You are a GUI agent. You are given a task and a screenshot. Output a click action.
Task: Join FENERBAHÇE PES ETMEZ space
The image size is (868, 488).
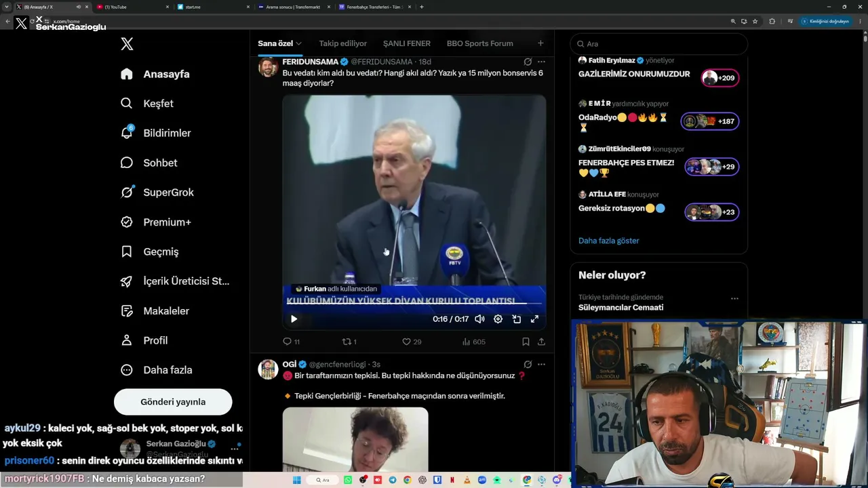pos(712,167)
